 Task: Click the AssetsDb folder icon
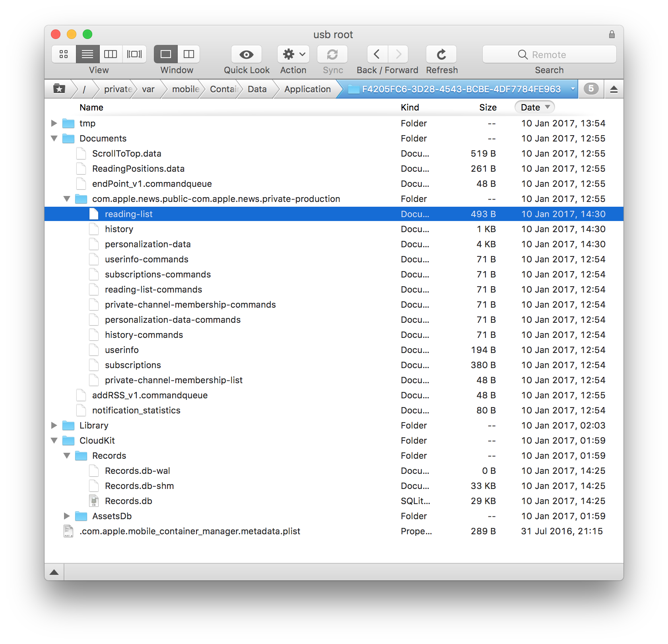pyautogui.click(x=81, y=516)
